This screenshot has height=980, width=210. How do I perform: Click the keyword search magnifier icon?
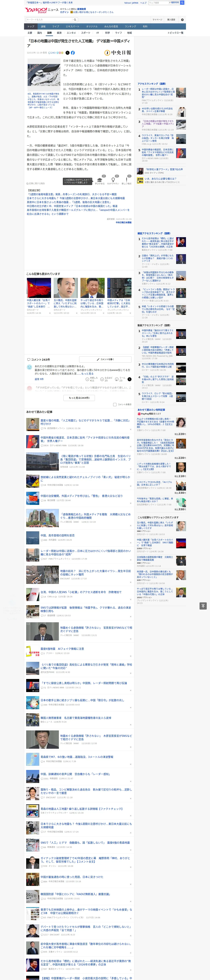coord(75,19)
